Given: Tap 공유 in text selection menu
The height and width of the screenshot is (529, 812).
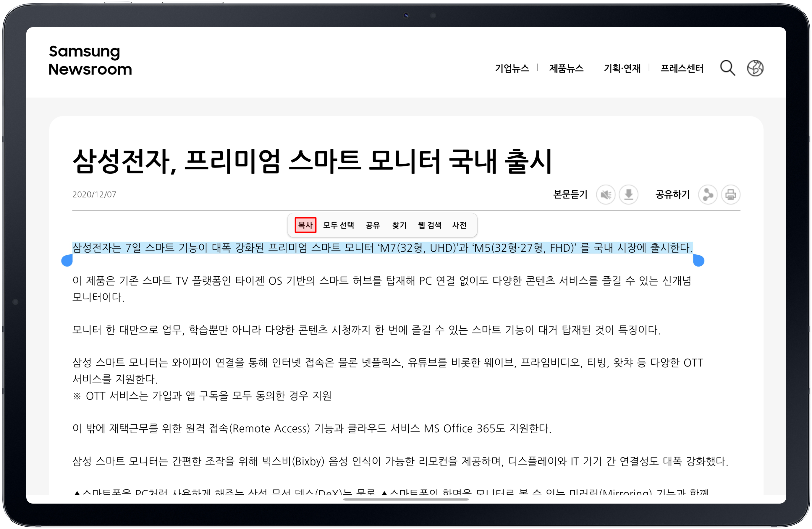Looking at the screenshot, I should 373,225.
